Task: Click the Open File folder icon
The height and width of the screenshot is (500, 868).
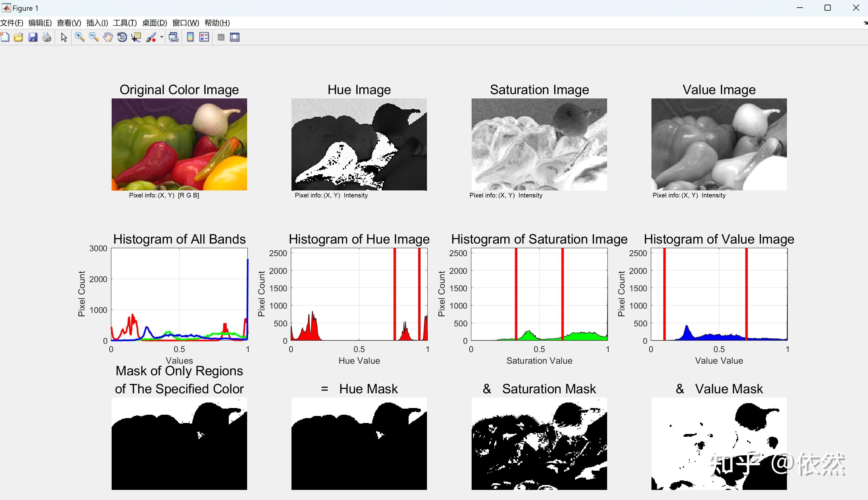Action: point(19,37)
